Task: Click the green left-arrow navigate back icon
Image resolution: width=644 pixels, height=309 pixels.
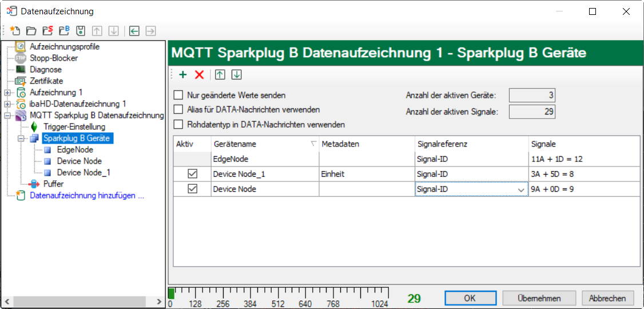Action: 134,30
